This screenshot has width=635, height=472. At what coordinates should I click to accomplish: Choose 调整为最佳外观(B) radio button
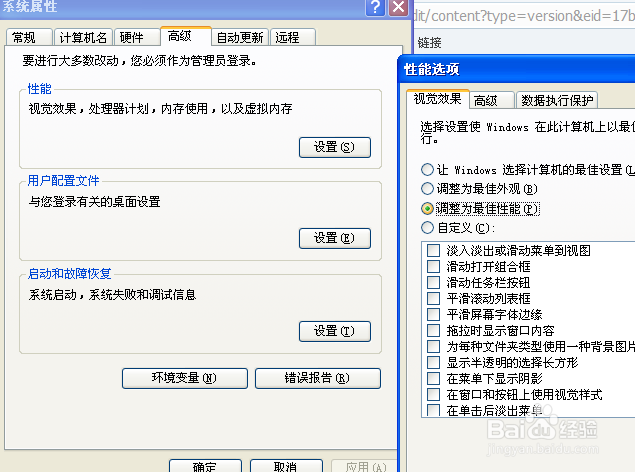coord(427,189)
